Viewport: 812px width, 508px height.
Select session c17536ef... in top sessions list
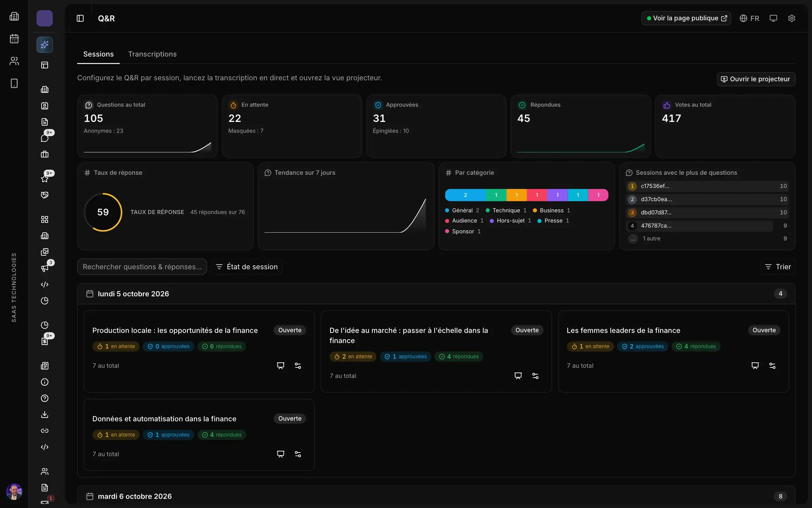tap(707, 186)
